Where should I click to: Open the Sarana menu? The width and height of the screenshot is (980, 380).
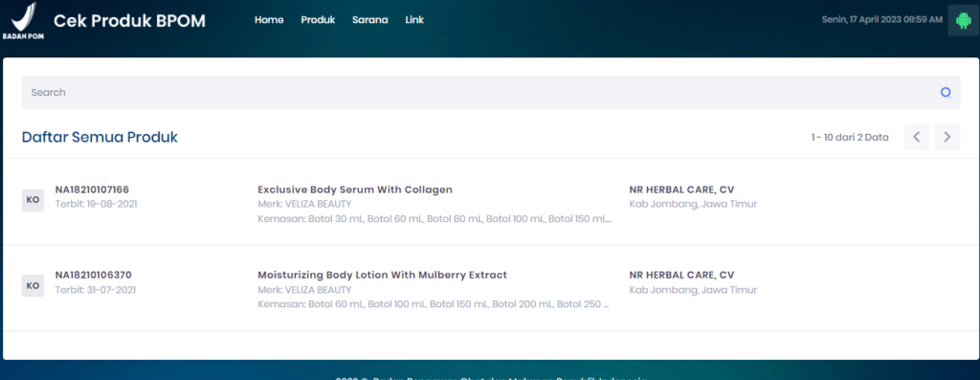370,20
